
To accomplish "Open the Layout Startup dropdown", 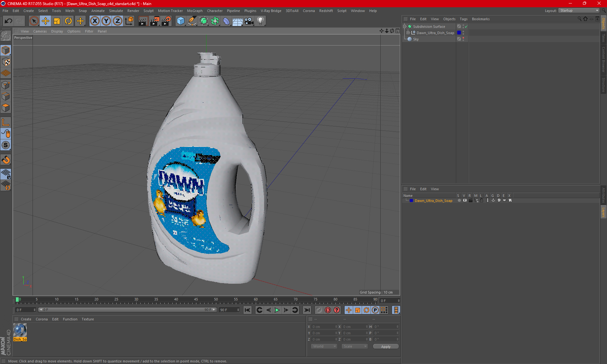I will click(x=579, y=11).
